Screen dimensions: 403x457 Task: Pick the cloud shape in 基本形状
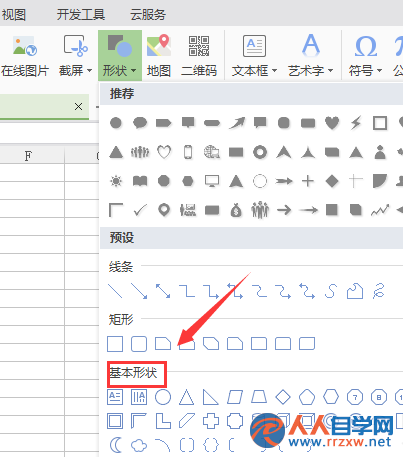coord(139,445)
